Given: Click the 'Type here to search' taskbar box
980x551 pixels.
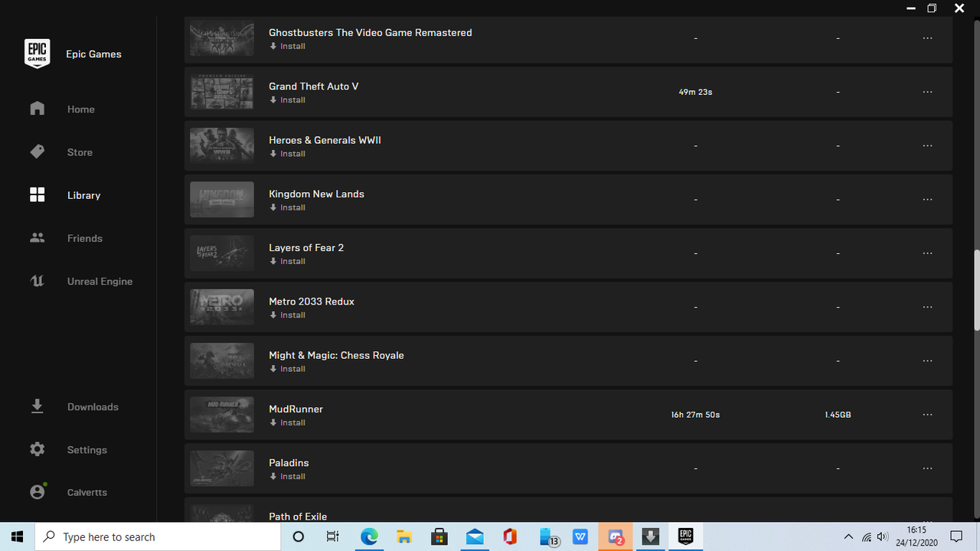Looking at the screenshot, I should coord(158,536).
